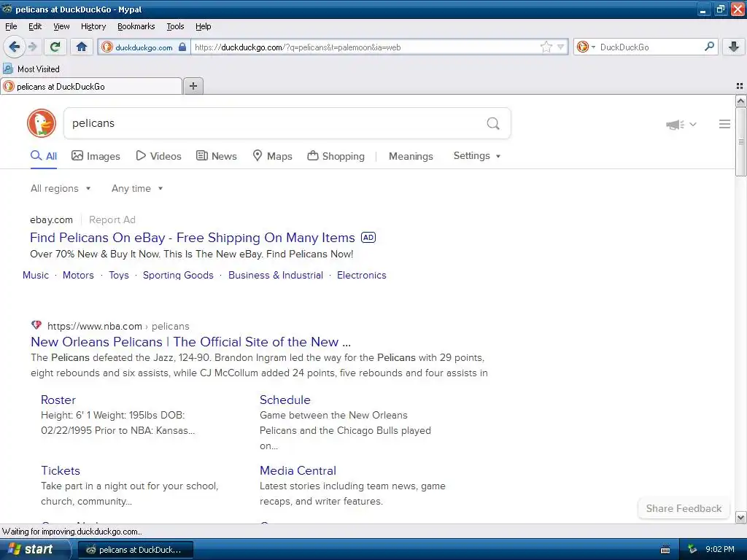Image resolution: width=747 pixels, height=560 pixels.
Task: Open the Tickets sitelink
Action: coord(61,470)
